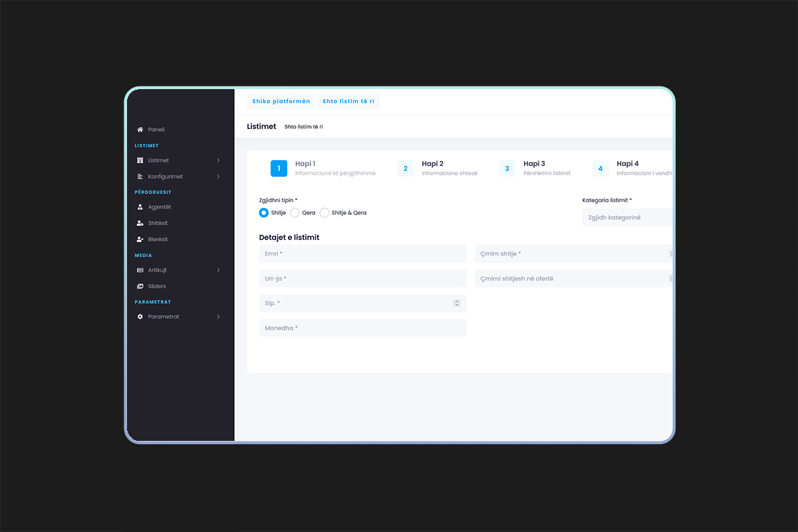The image size is (798, 532).
Task: Click the Artikujt icon in Media section
Action: coord(140,270)
